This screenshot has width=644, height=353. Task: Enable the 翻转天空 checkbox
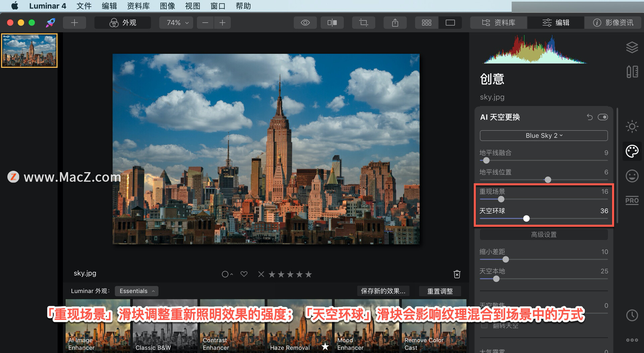tap(484, 325)
